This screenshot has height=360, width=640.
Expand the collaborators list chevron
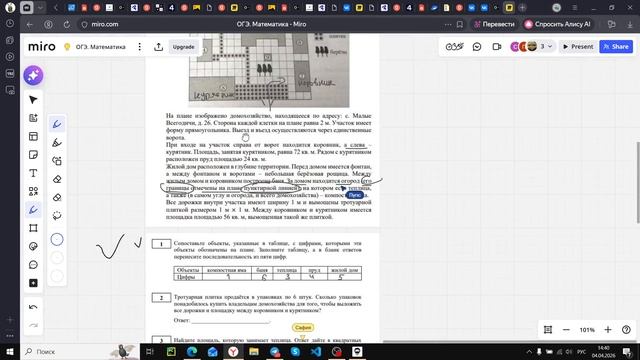click(x=550, y=47)
